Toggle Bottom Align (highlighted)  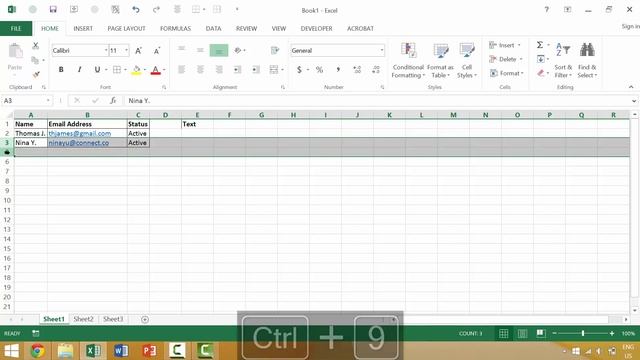tap(219, 50)
